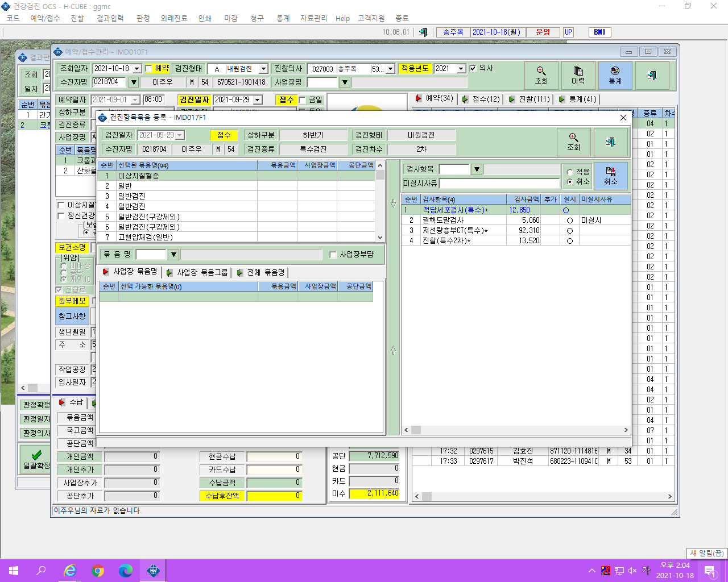
Task: Click the exit icon in the top toolbar
Action: tap(423, 32)
